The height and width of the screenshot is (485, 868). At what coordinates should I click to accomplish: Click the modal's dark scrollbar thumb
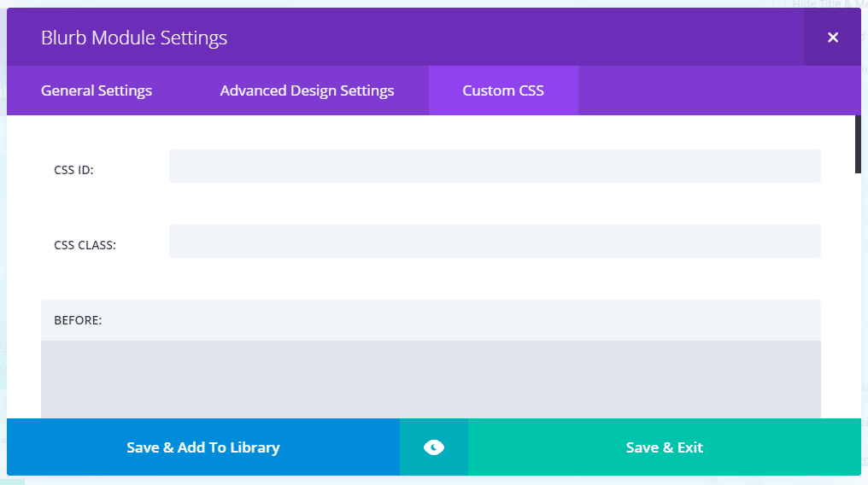coord(858,143)
